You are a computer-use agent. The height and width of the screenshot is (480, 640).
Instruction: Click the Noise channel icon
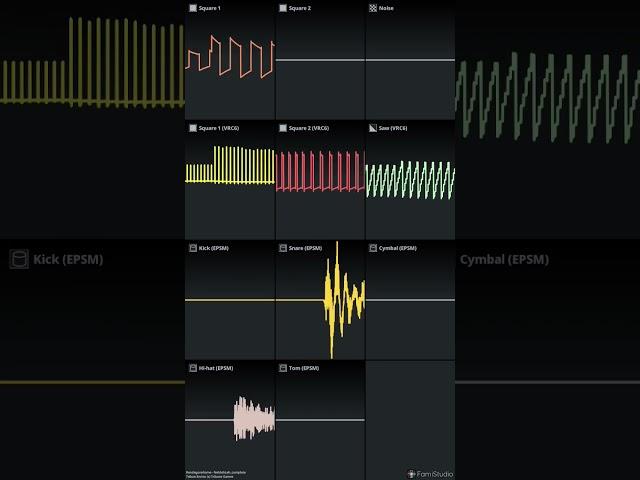pyautogui.click(x=373, y=8)
